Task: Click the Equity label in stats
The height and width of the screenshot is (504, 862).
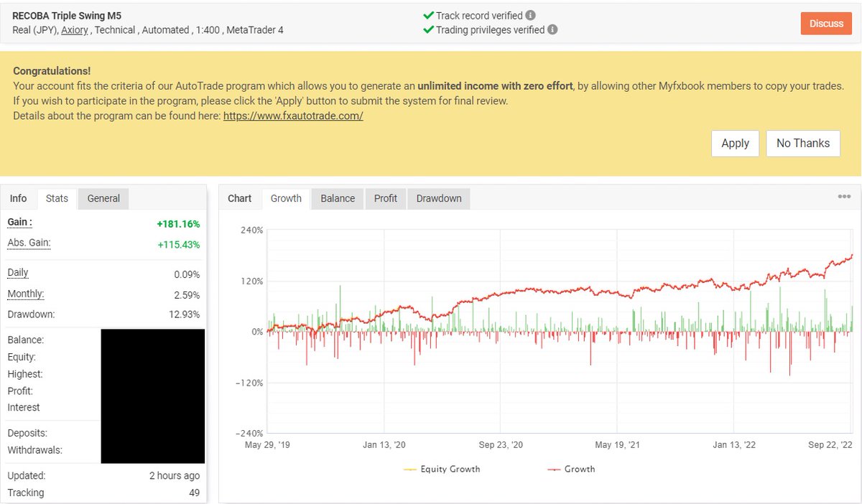Action: (22, 357)
